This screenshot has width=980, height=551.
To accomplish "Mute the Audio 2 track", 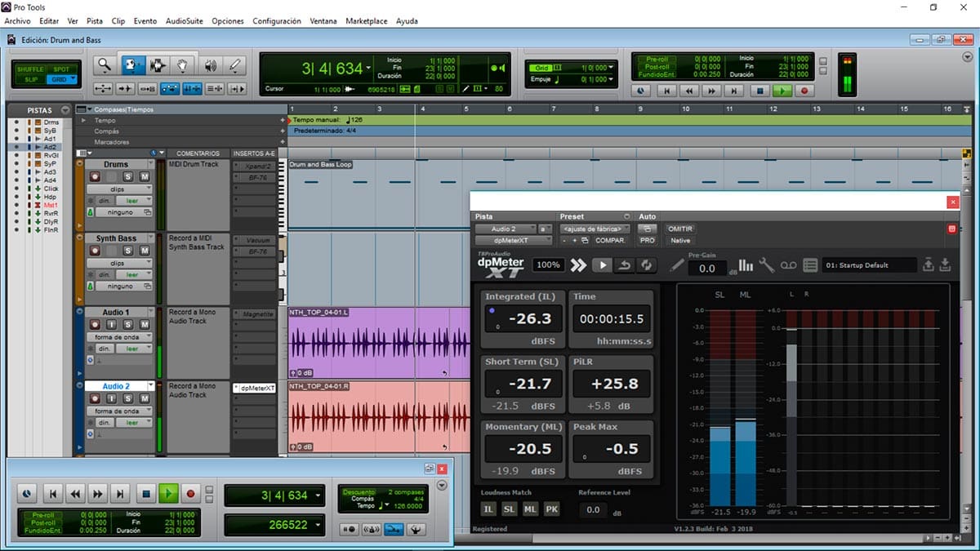I will coord(145,399).
